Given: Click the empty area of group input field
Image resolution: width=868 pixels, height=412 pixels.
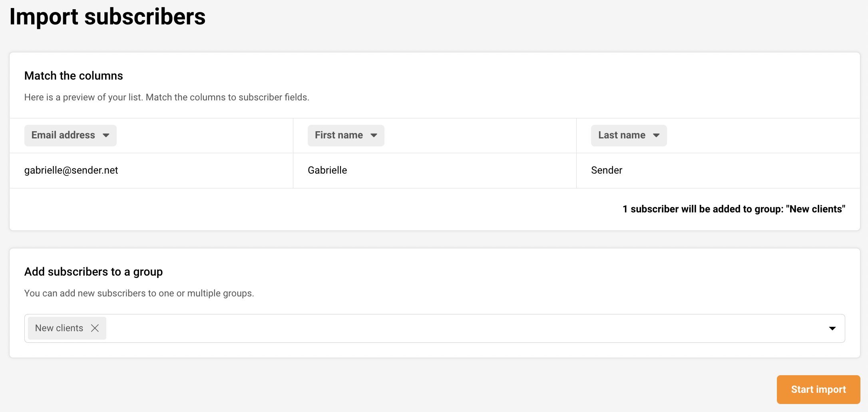Looking at the screenshot, I should (440, 328).
